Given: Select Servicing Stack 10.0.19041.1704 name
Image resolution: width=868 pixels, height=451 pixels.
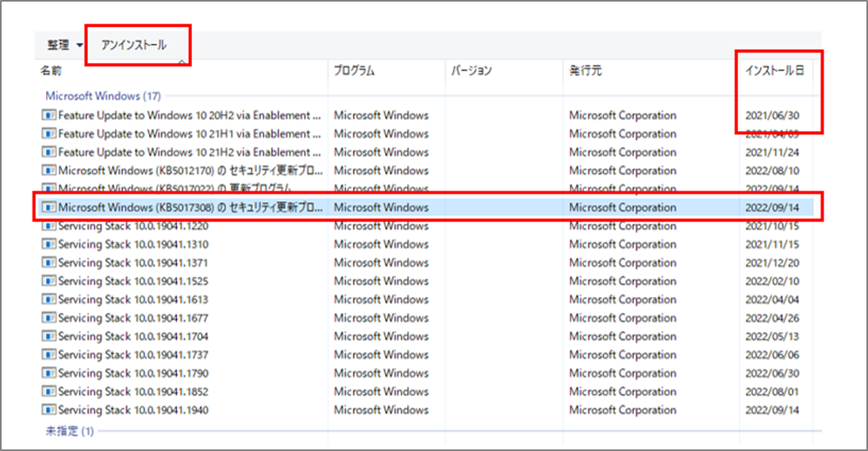Looking at the screenshot, I should pos(133,337).
